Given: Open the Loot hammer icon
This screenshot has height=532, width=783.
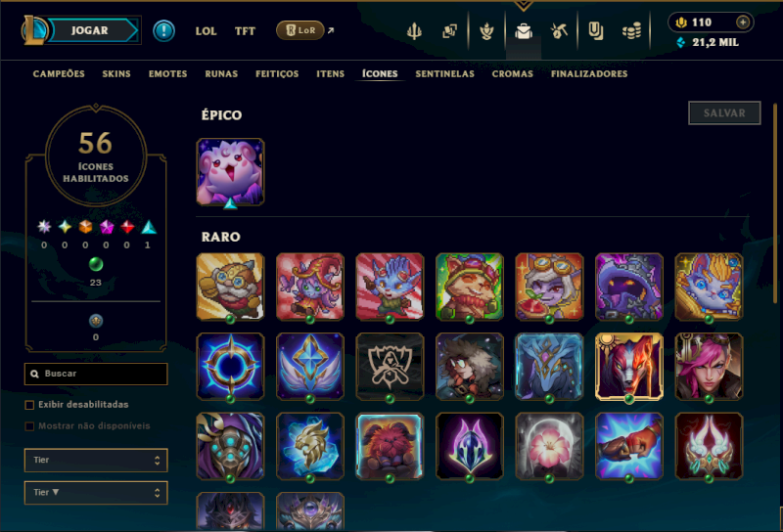Looking at the screenshot, I should [559, 31].
